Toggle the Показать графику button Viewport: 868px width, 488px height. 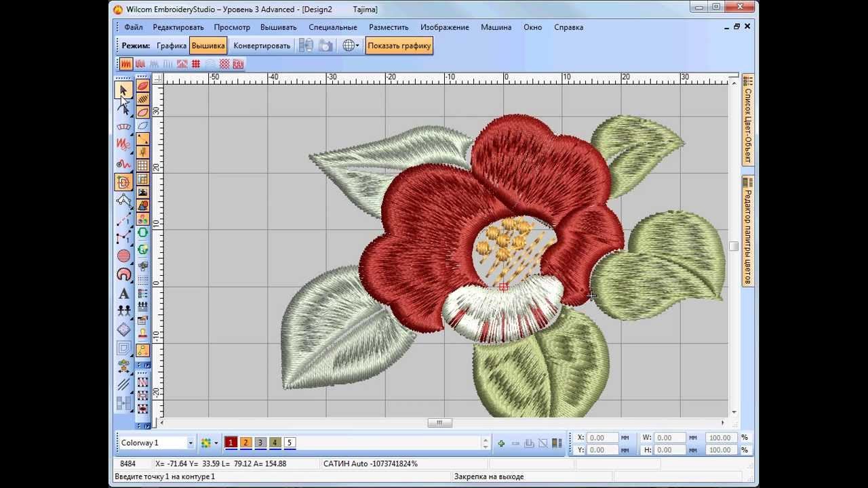click(399, 45)
